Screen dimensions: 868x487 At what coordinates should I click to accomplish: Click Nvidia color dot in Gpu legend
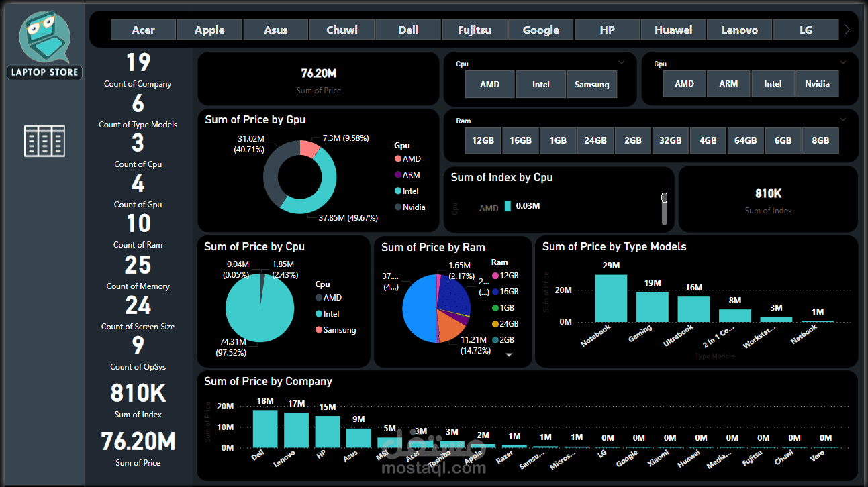(398, 207)
